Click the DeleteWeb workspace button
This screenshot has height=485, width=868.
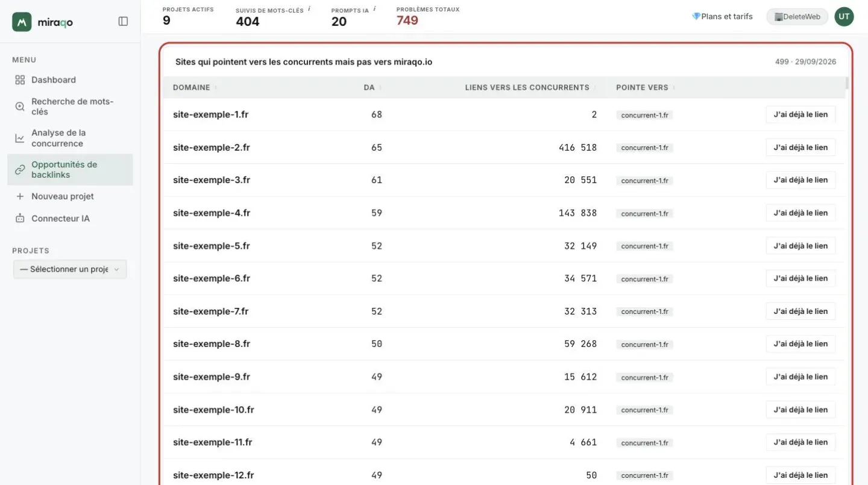pos(797,17)
